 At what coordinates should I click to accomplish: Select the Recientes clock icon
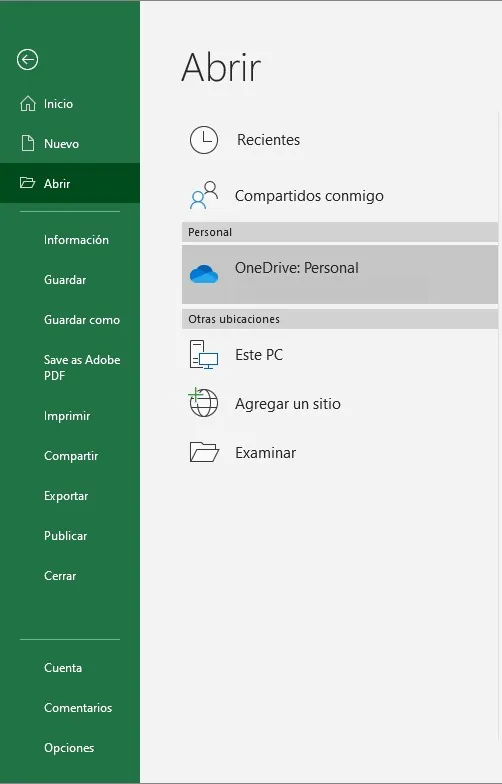(x=204, y=140)
